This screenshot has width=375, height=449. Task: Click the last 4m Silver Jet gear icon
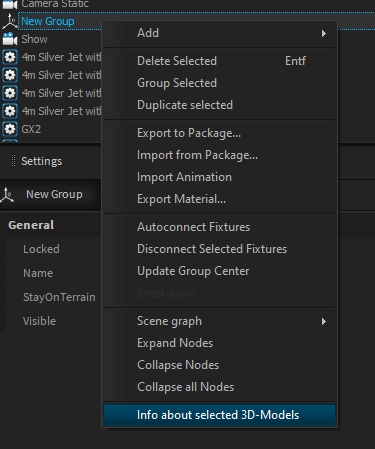coord(10,111)
